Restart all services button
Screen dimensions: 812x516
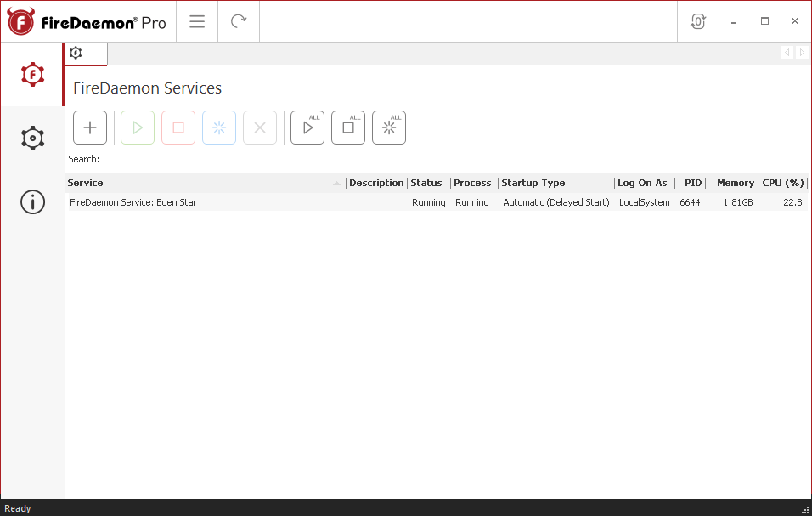389,128
